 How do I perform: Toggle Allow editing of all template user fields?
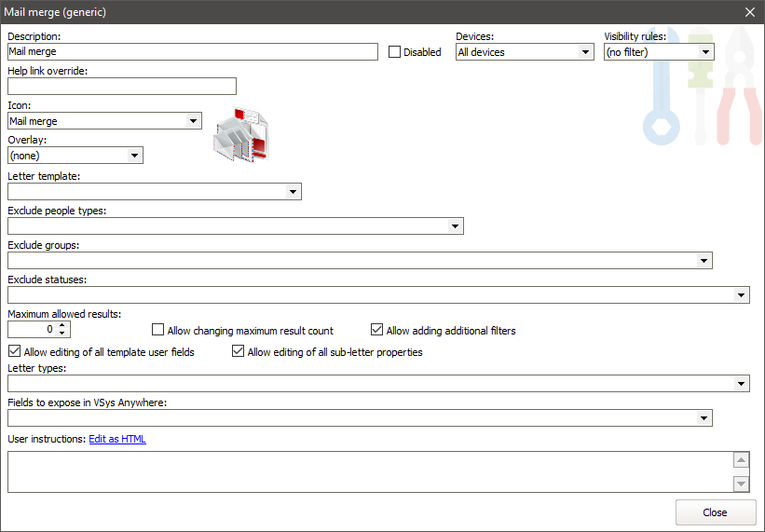14,352
